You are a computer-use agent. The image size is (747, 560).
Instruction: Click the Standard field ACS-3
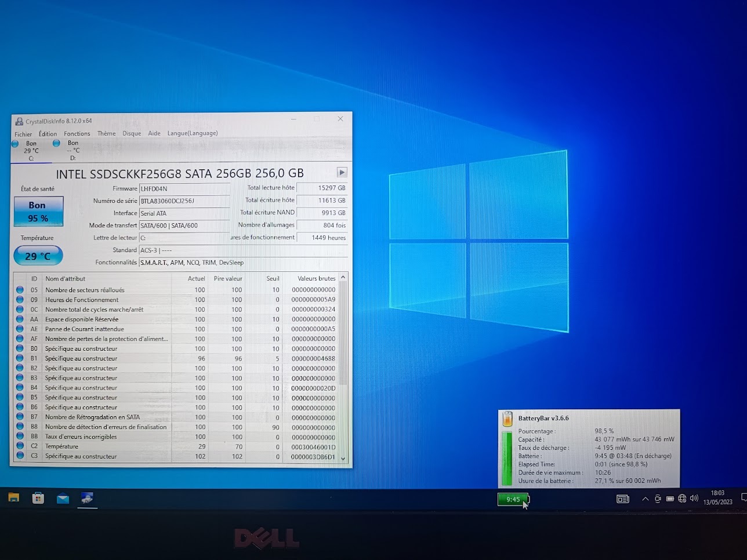(244, 250)
